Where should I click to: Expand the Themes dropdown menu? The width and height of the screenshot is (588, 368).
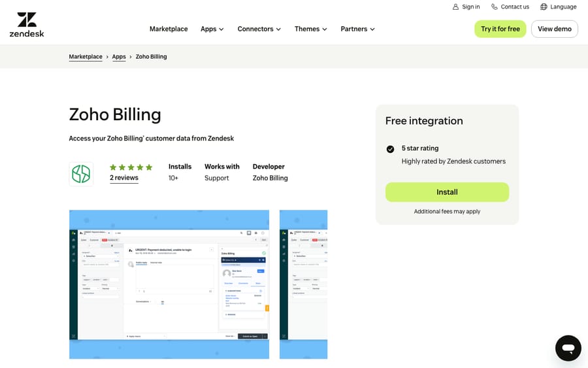click(310, 29)
